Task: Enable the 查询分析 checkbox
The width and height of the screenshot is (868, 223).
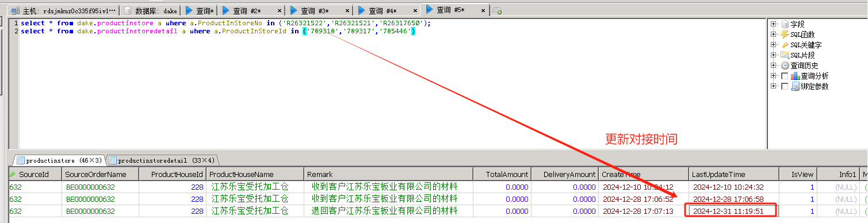Action: [x=785, y=76]
